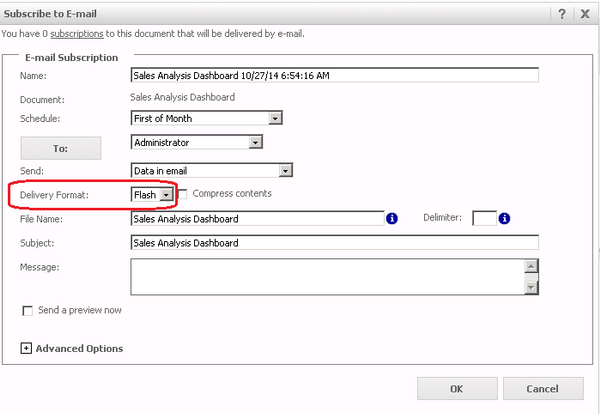
Task: Click in the Name text field
Action: point(334,75)
